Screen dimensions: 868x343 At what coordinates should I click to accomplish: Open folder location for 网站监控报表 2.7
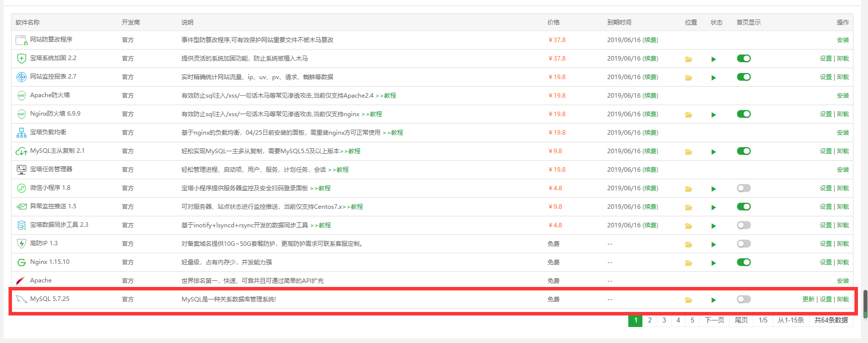point(688,78)
